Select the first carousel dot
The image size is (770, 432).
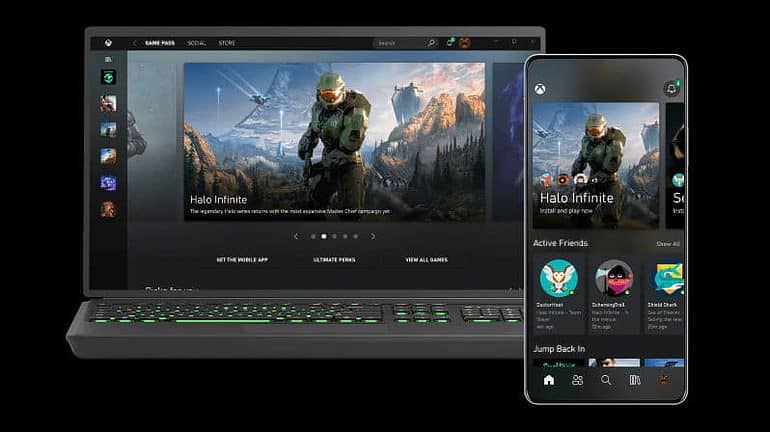pyautogui.click(x=313, y=237)
